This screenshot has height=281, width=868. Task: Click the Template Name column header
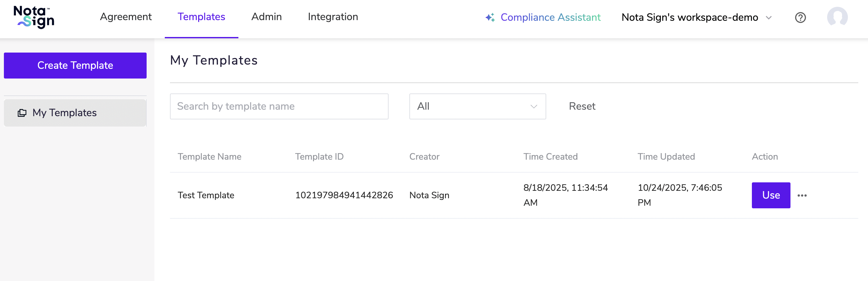coord(209,157)
